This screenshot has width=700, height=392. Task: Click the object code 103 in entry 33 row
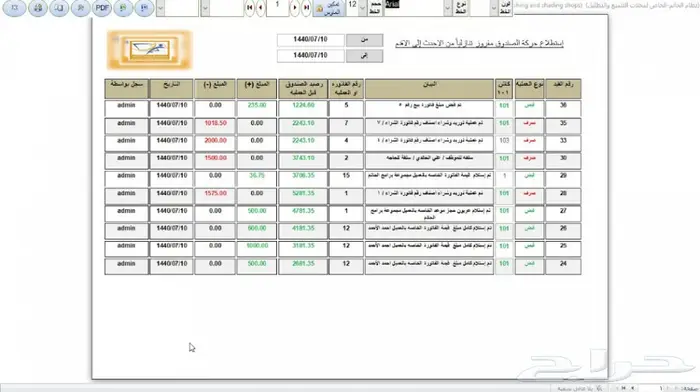[x=504, y=141]
